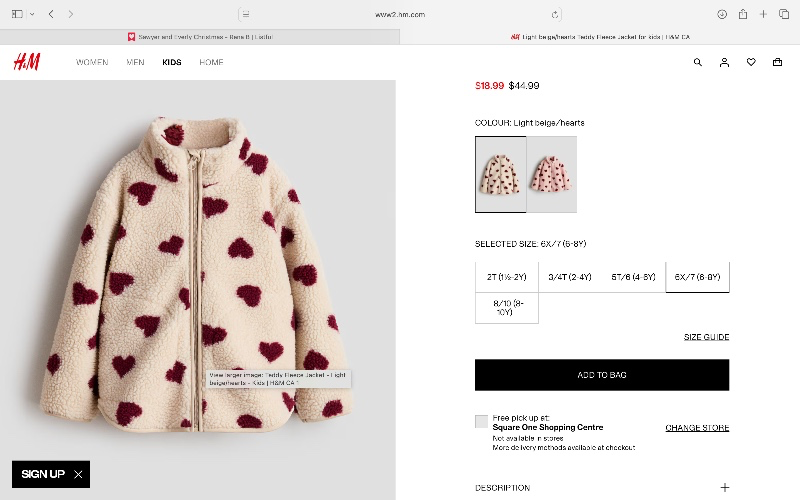Select size 8/10 (8-10Y)
Image resolution: width=800 pixels, height=500 pixels.
point(507,308)
